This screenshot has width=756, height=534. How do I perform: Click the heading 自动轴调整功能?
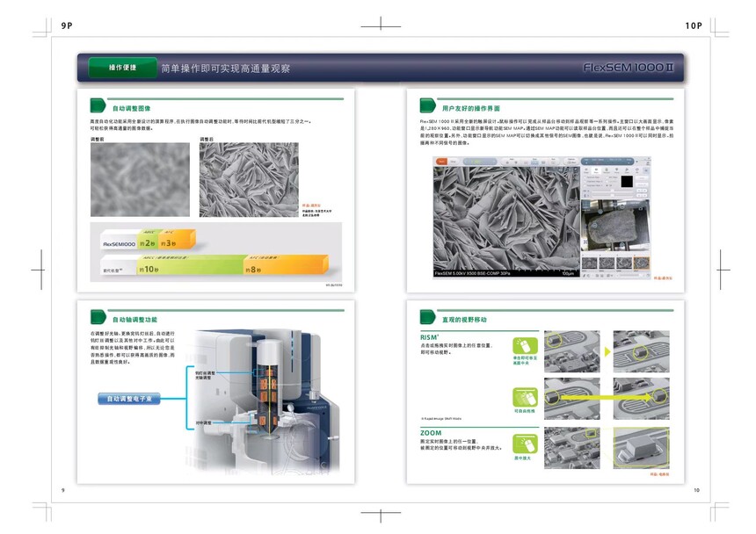(x=135, y=320)
